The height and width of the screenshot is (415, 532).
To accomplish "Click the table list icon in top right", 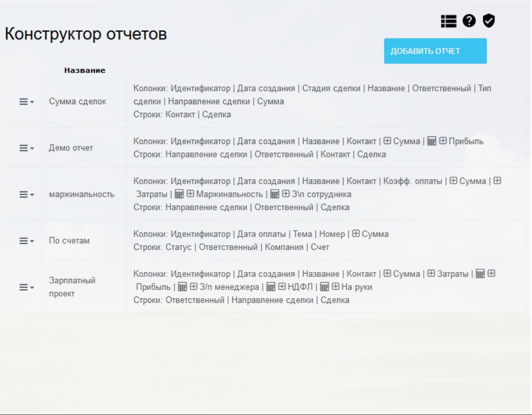I will coord(449,21).
